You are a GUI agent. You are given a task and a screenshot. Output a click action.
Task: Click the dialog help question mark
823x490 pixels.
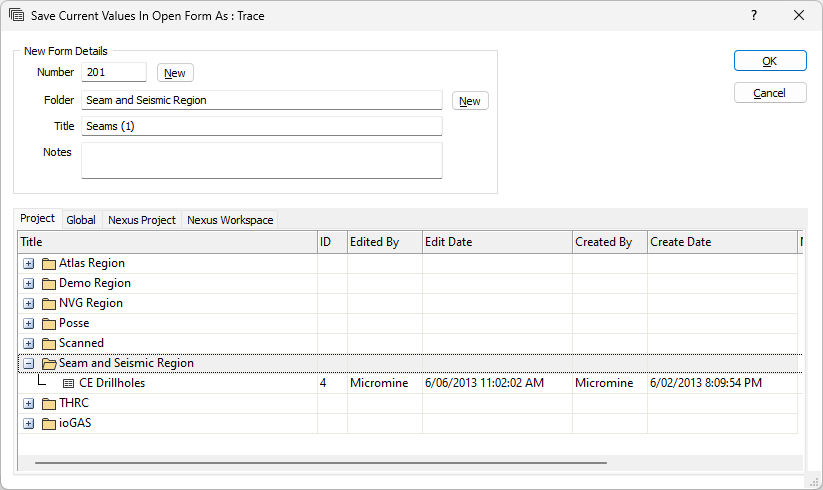tap(754, 16)
